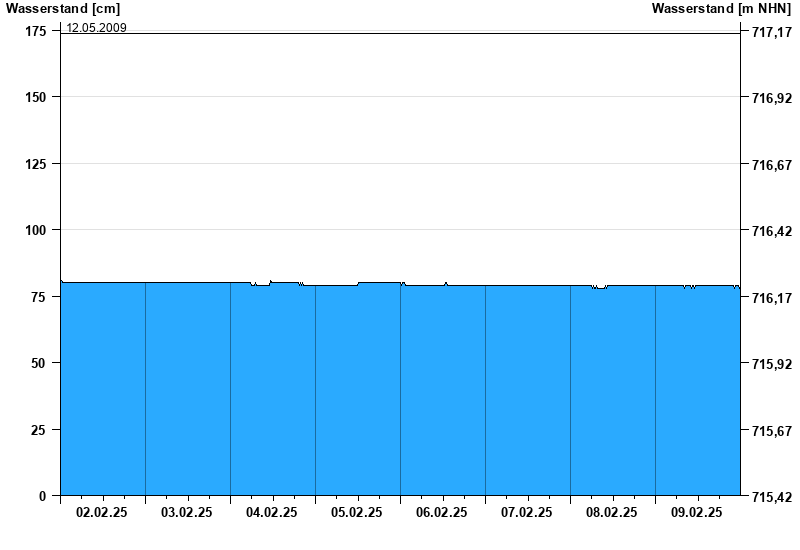
Task: Choose the 09.02.25 date label
Action: click(x=697, y=513)
